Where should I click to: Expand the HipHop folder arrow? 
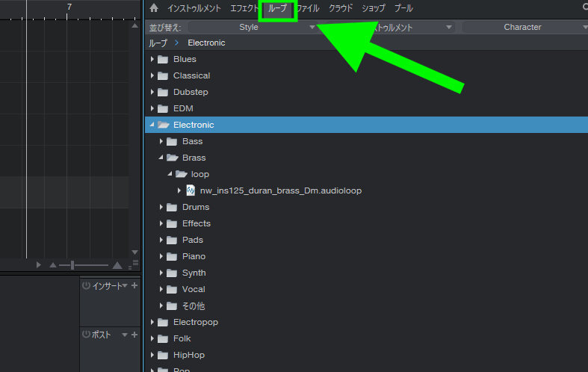152,355
